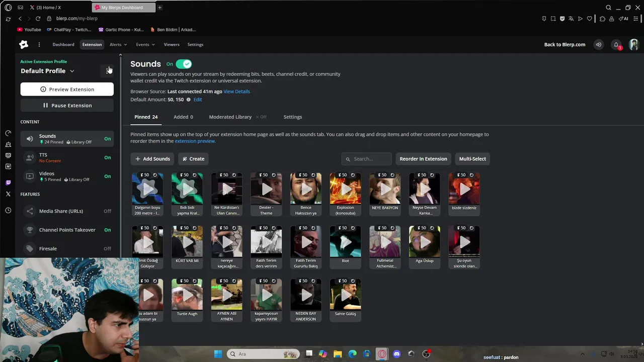
Task: Click the Preview Extension button
Action: click(67, 89)
